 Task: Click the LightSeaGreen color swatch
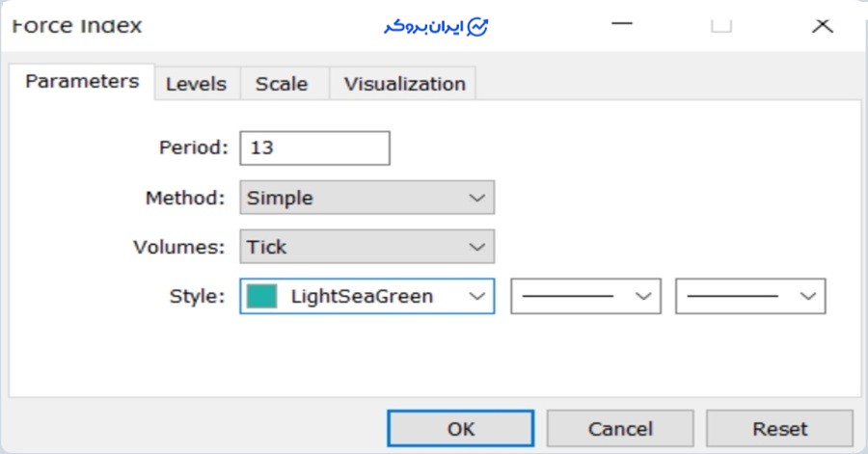pyautogui.click(x=262, y=297)
